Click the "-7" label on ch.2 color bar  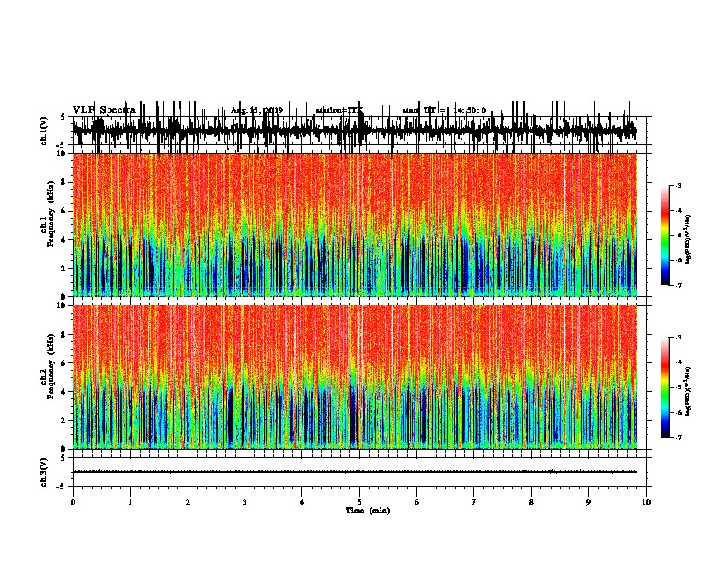677,438
